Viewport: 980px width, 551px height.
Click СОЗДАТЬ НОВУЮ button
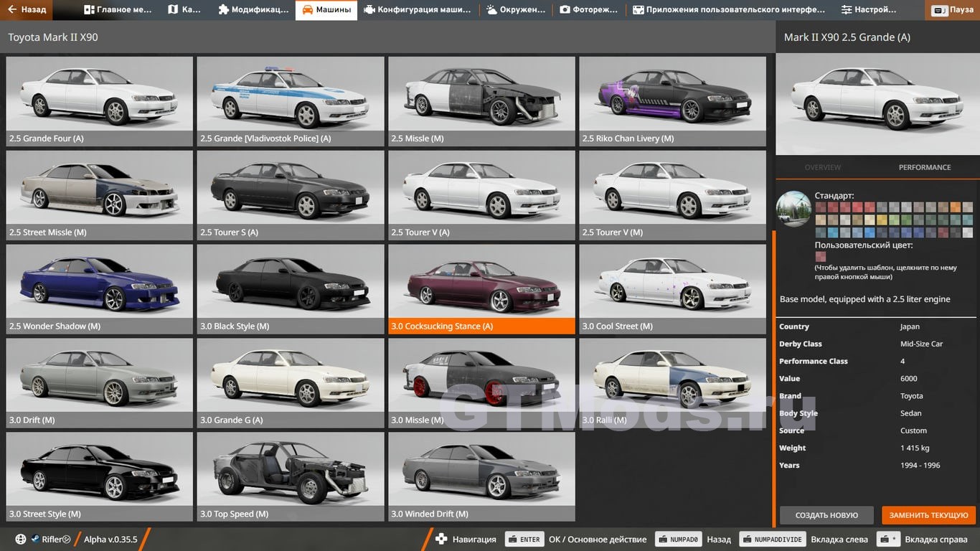[826, 515]
